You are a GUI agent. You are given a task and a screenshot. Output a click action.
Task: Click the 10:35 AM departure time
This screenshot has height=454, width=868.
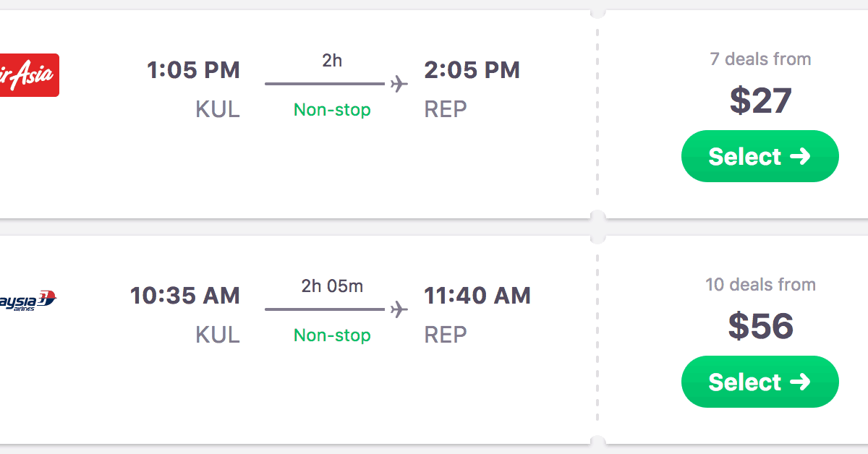point(185,296)
